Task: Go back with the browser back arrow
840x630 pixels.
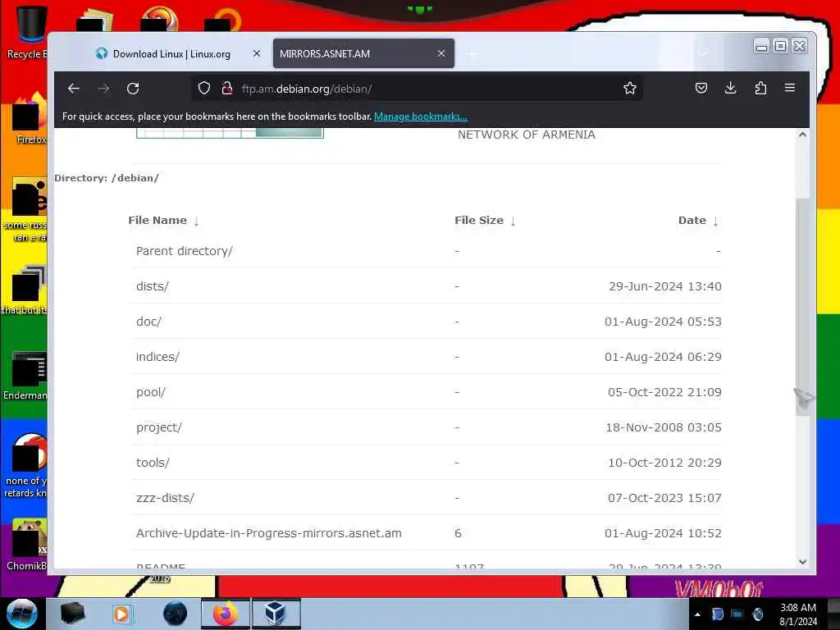Action: tap(74, 89)
